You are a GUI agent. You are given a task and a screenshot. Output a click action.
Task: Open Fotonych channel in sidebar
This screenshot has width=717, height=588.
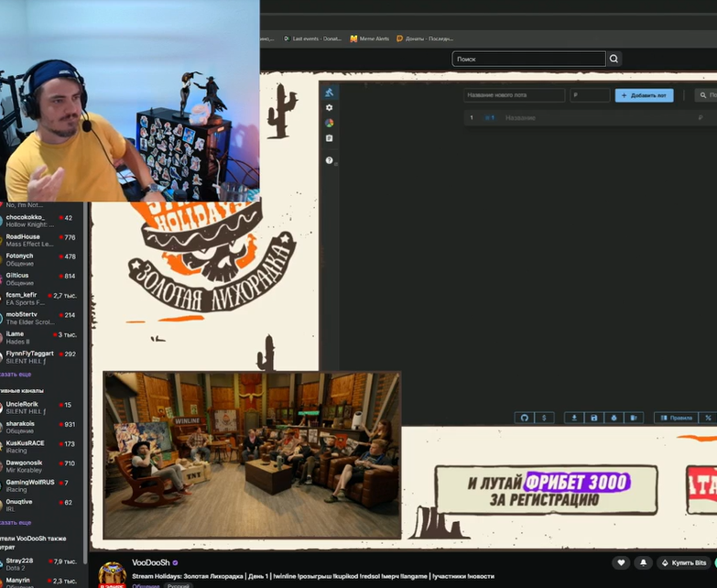click(39, 259)
